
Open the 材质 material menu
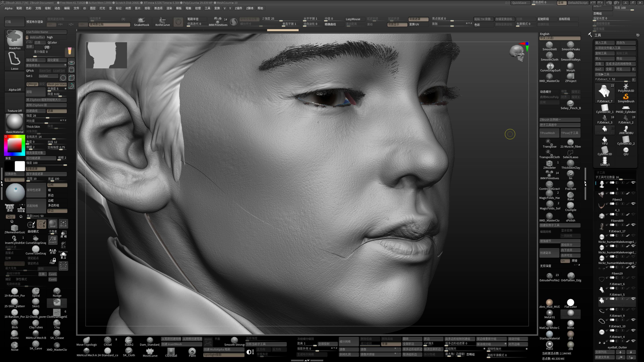pos(128,8)
